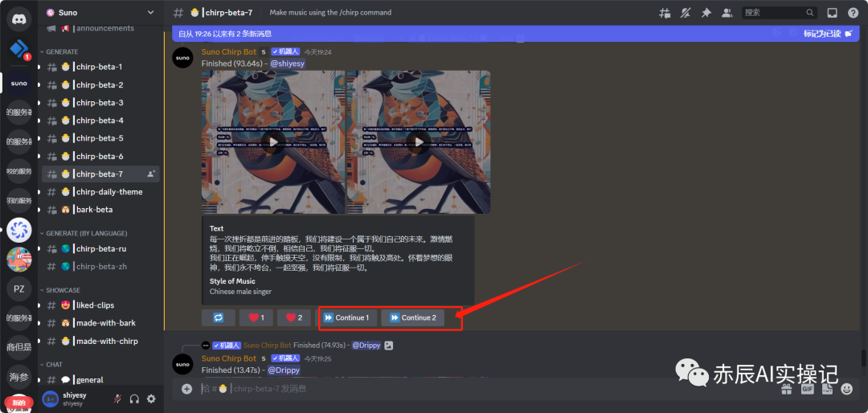Image resolution: width=868 pixels, height=413 pixels.
Task: Open User Settings gear icon
Action: click(150, 399)
